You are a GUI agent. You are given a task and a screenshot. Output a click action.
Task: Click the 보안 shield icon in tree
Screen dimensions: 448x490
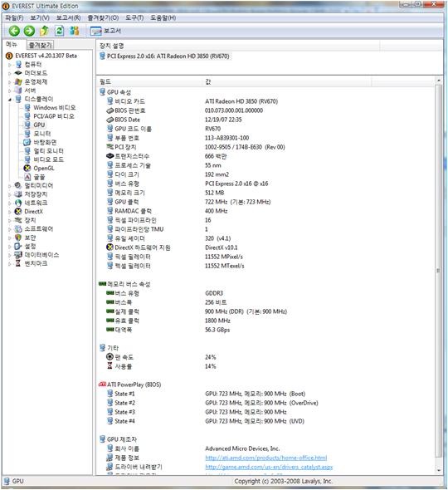[x=18, y=238]
